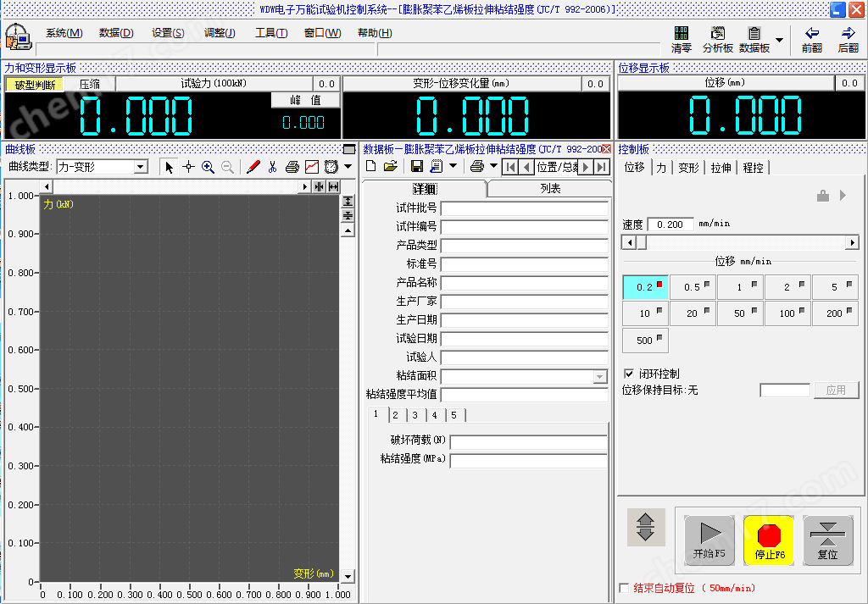Select the red pen marker tool
This screenshot has width=868, height=604.
[x=253, y=167]
